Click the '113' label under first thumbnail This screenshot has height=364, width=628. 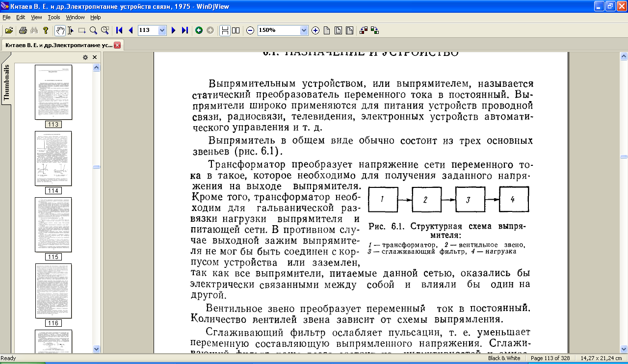pos(53,125)
